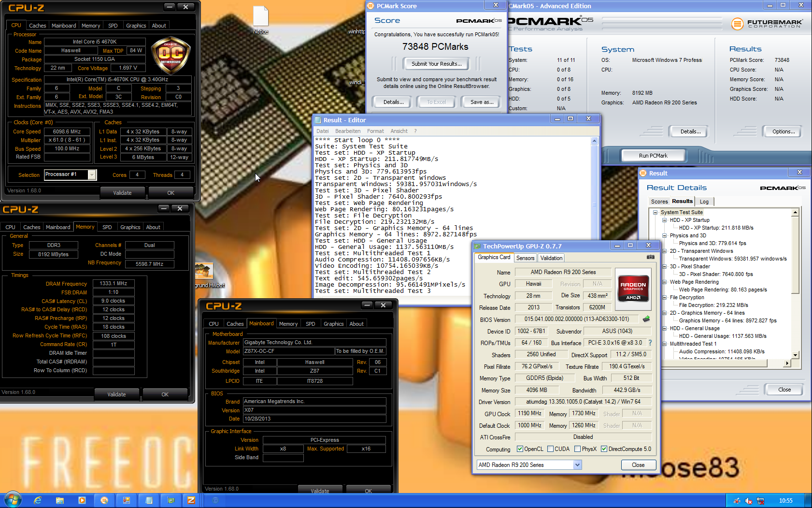Switch to the Sensors tab in GPU-Z
Screen dimensions: 812x508
525,258
